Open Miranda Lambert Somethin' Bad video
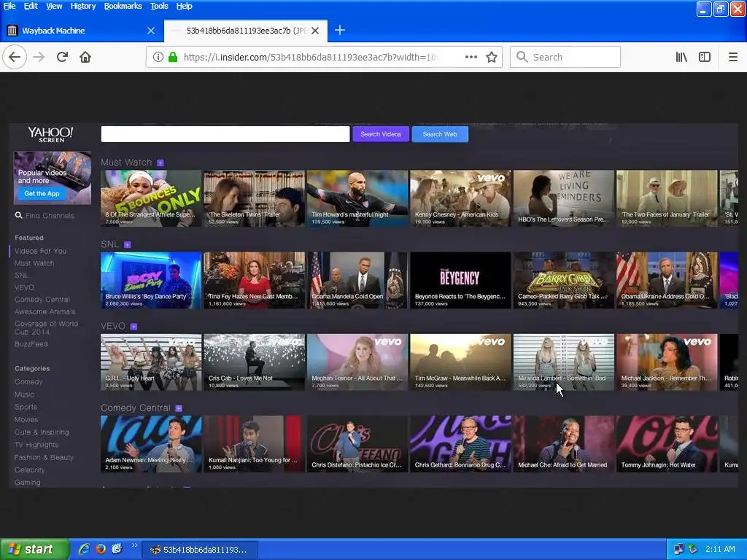 click(x=564, y=362)
